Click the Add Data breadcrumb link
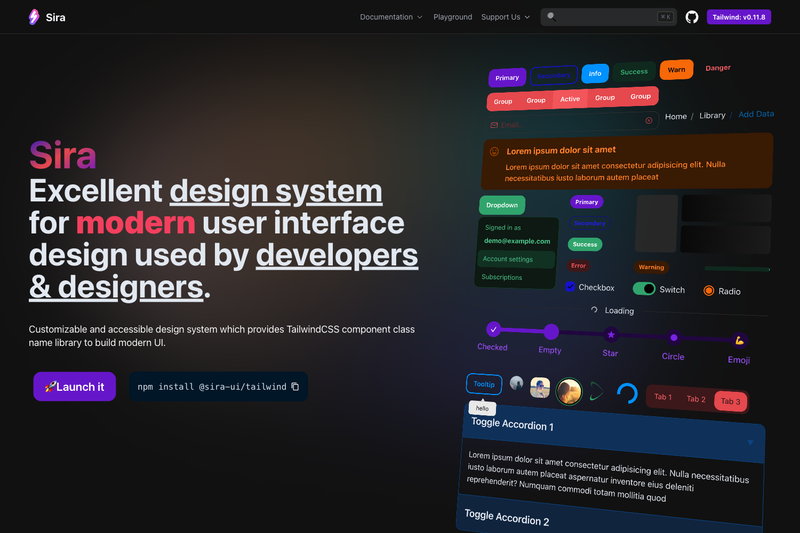This screenshot has height=533, width=800. tap(756, 114)
